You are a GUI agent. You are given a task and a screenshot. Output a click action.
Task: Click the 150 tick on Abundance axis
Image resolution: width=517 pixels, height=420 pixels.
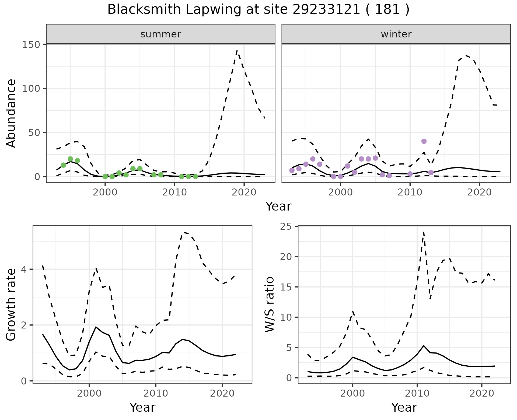coord(31,44)
